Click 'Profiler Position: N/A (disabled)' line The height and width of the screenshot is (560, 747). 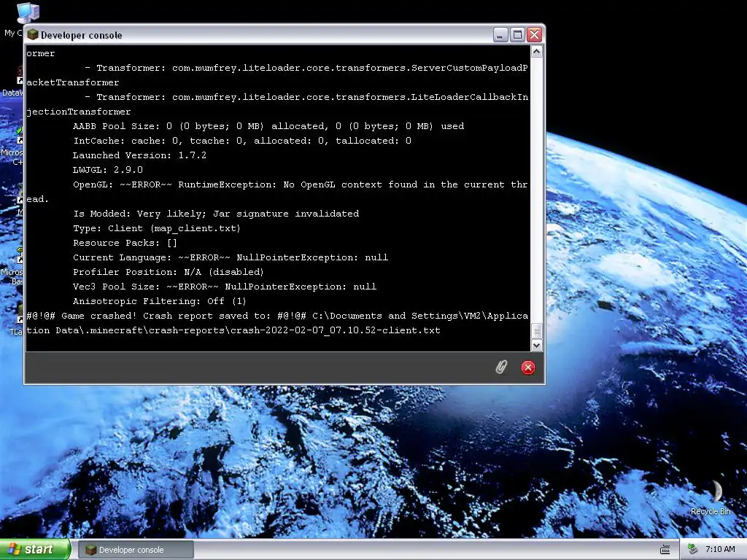pos(169,273)
